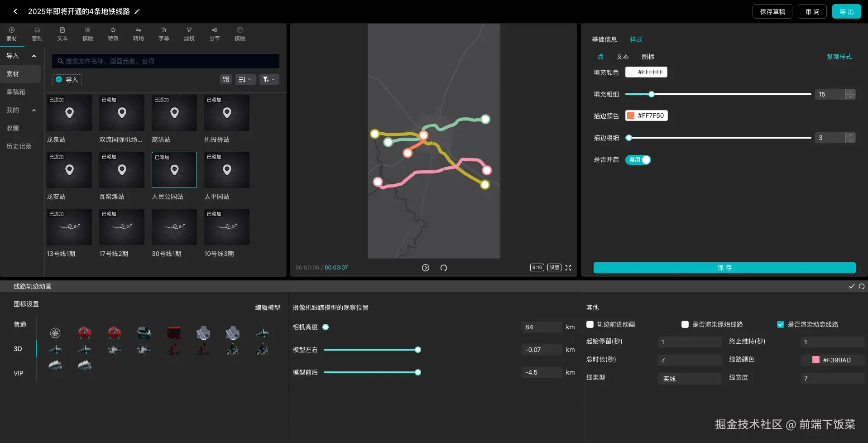Click the search magnifier icon
The height and width of the screenshot is (443, 868).
60,61
